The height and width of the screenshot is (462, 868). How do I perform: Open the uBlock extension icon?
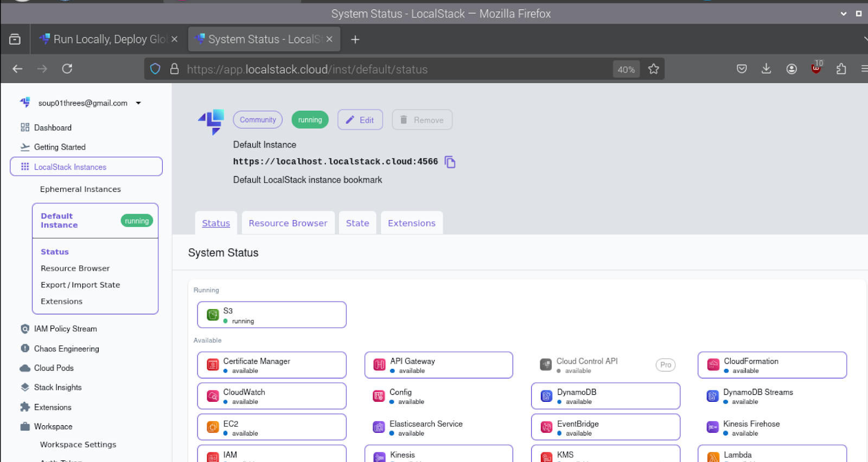pos(816,68)
